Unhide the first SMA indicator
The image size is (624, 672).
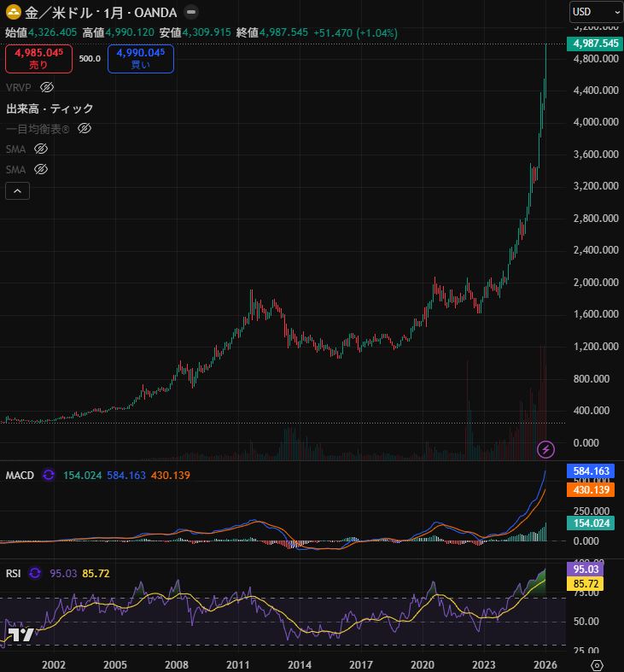(x=41, y=149)
